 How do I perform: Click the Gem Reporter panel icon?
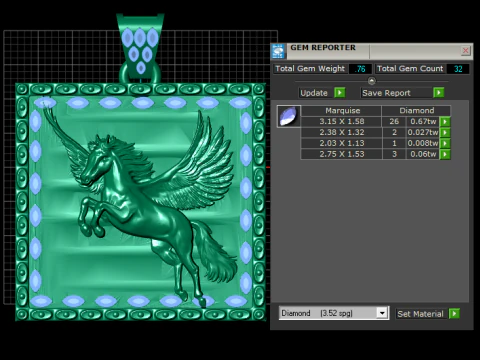coord(278,51)
